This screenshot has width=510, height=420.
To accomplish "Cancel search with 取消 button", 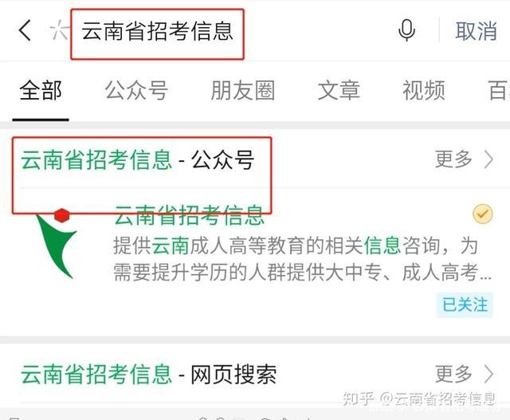I will 477,31.
